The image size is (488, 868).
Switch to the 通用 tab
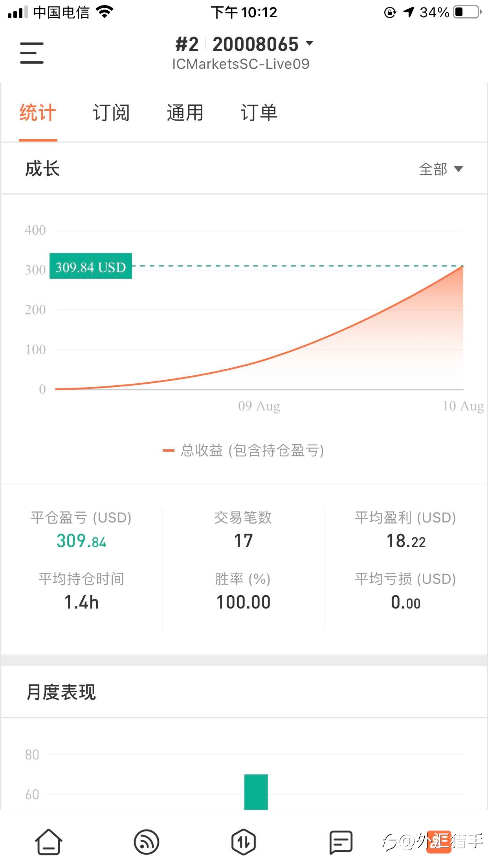(185, 113)
